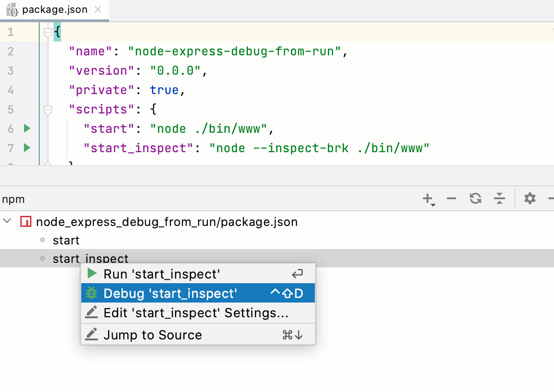This screenshot has width=554, height=392.
Task: Select the 'start' script in npm tree
Action: 66,240
